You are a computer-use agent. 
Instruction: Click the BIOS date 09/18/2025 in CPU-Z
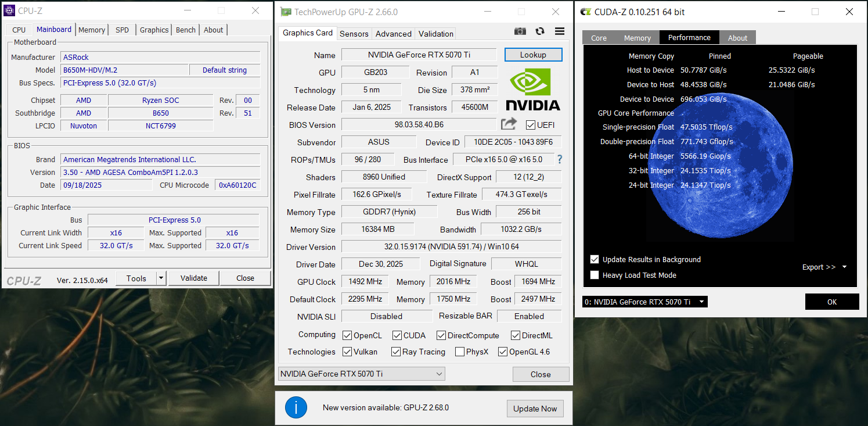point(106,185)
